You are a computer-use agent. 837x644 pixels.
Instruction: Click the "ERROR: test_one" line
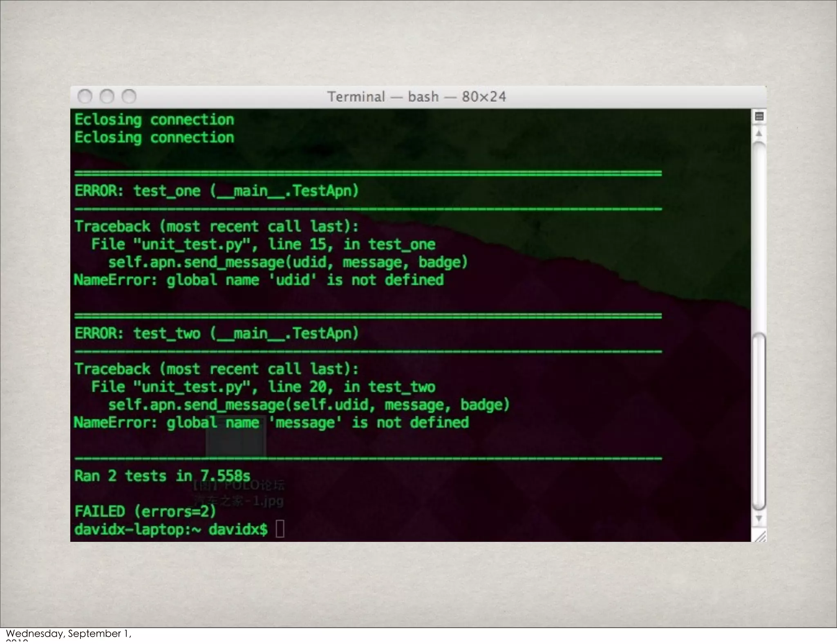216,191
